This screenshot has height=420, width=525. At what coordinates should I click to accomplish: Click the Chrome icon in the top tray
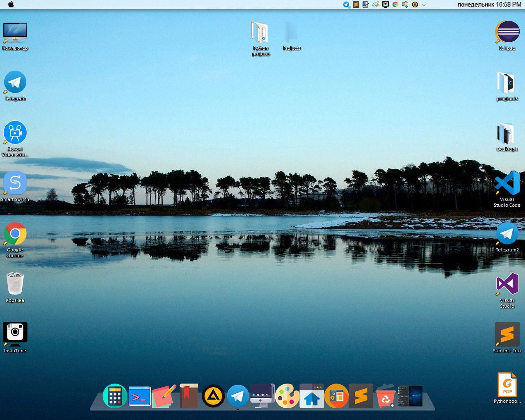click(395, 5)
